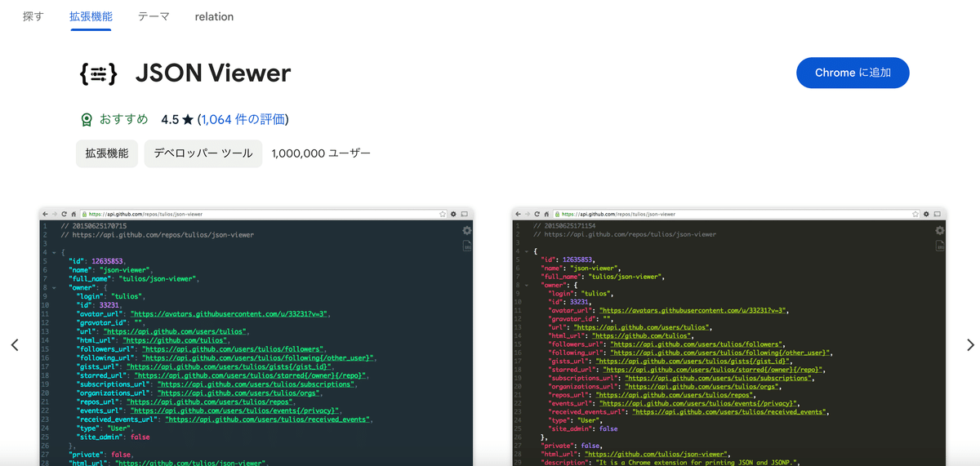This screenshot has width=980, height=466.
Task: Click the JSON Viewer braces logo icon
Action: tap(98, 73)
